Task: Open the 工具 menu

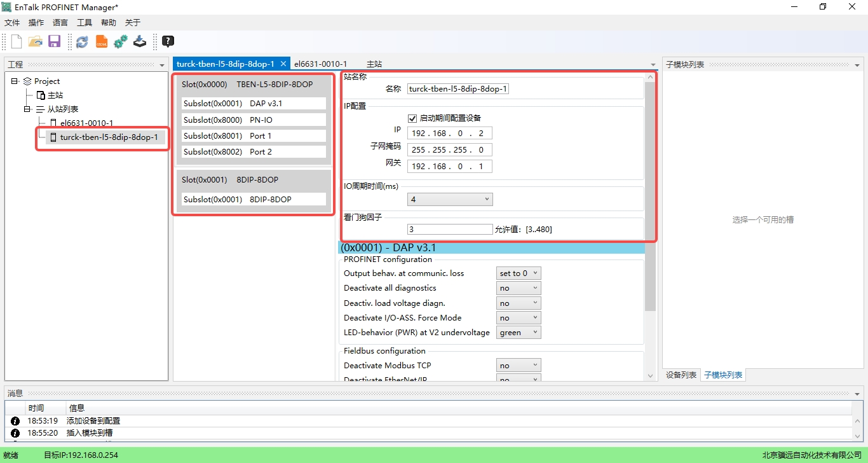Action: pyautogui.click(x=85, y=23)
